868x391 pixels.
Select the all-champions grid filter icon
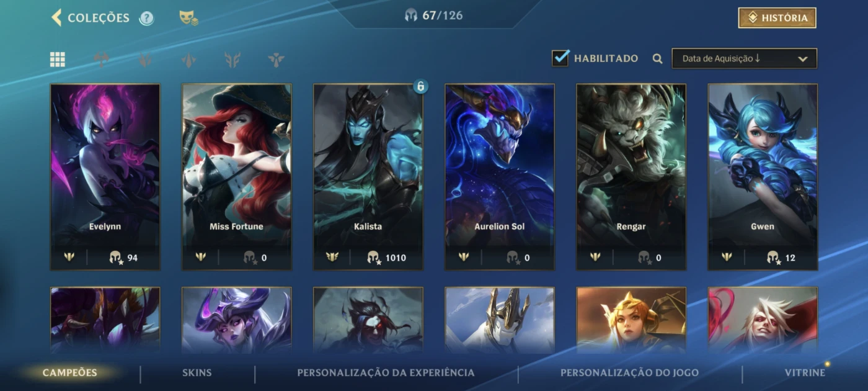click(x=58, y=59)
